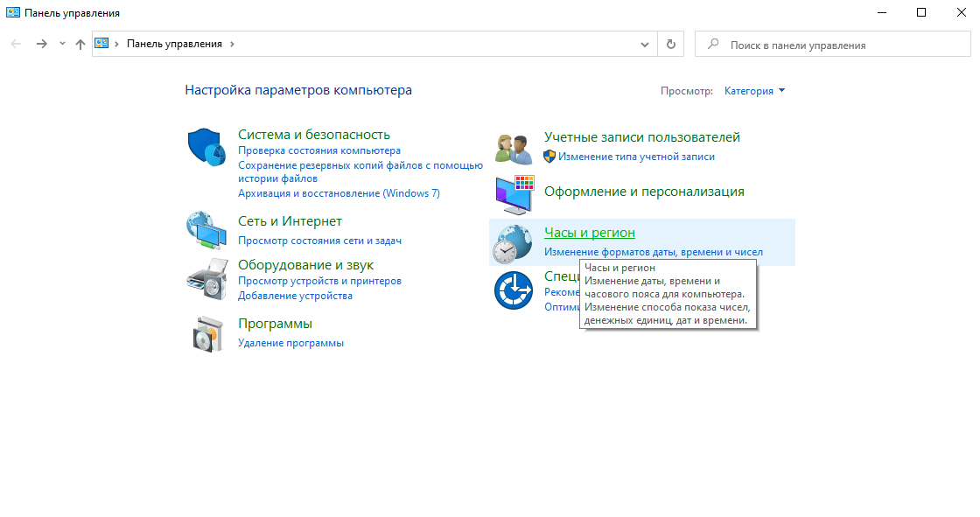The image size is (980, 517).
Task: Expand the Категория view dropdown
Action: [x=755, y=91]
